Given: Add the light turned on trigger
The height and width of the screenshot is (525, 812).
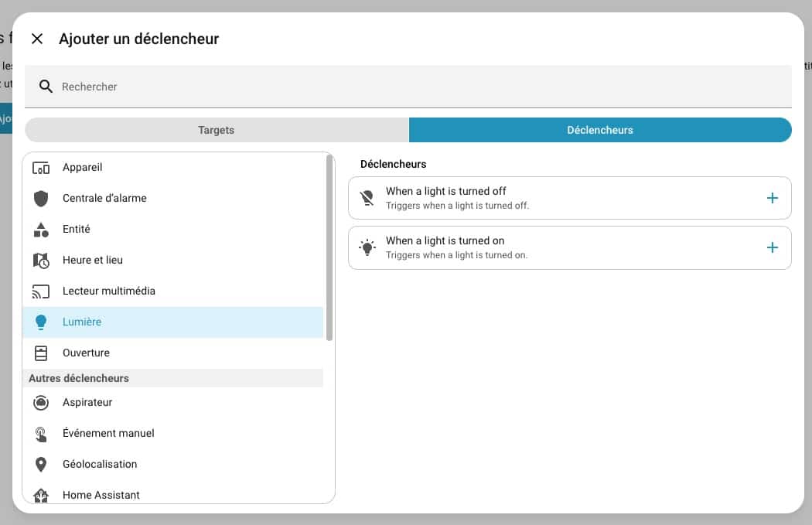Looking at the screenshot, I should pyautogui.click(x=771, y=247).
